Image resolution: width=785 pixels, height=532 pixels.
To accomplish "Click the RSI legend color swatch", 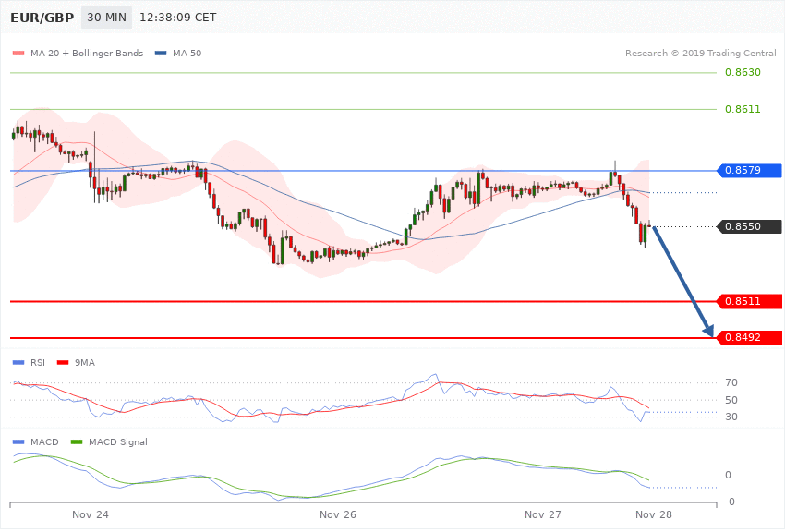I will tap(18, 362).
